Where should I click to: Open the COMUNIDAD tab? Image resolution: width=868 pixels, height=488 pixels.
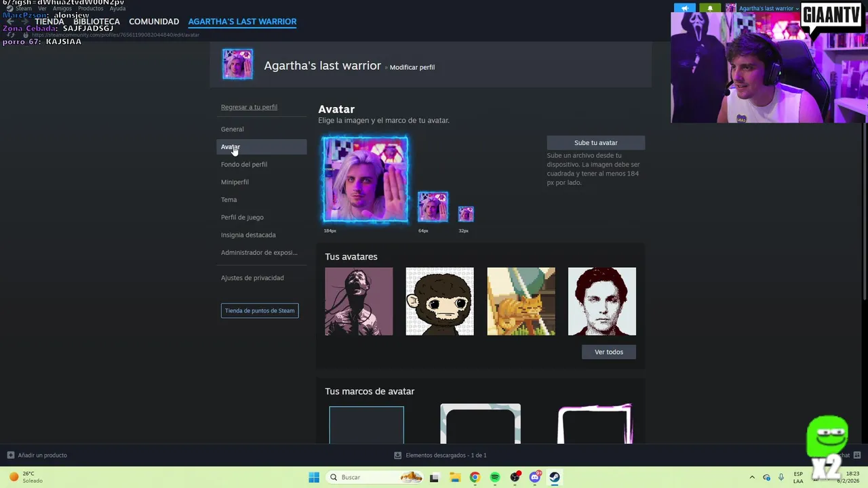point(154,22)
